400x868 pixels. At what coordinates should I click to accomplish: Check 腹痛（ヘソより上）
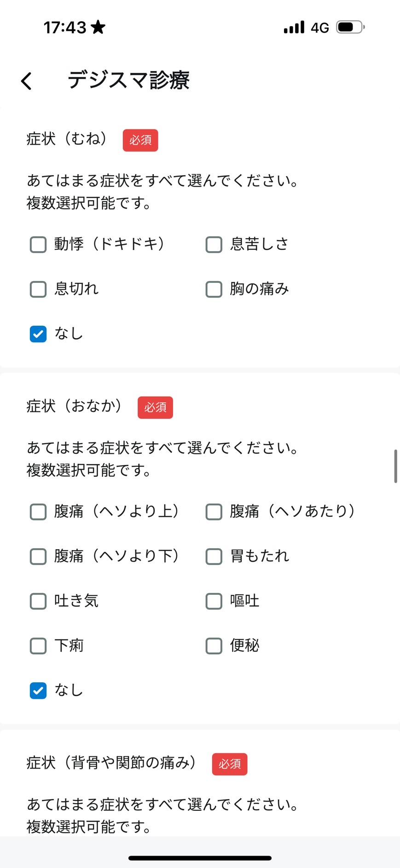[x=38, y=512]
